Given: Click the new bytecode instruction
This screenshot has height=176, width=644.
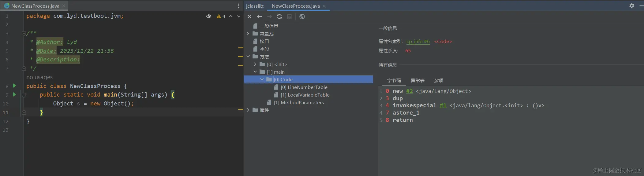Looking at the screenshot, I should pos(398,91).
